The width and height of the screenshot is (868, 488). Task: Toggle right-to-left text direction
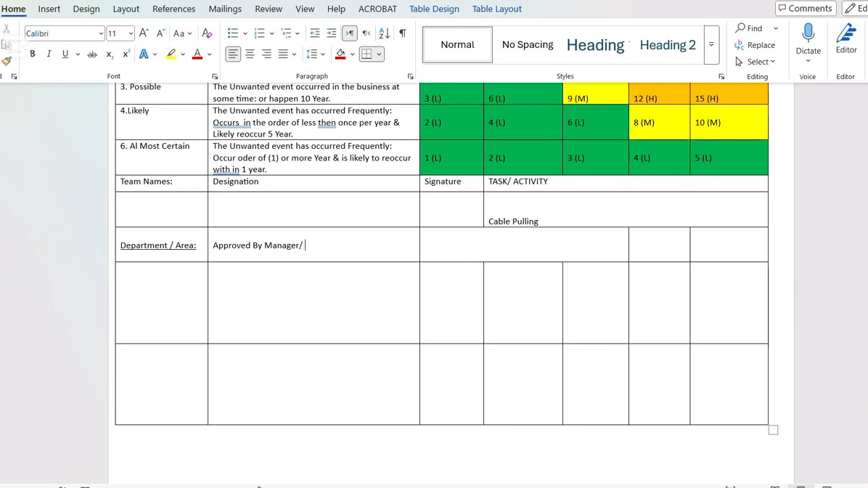pos(367,33)
